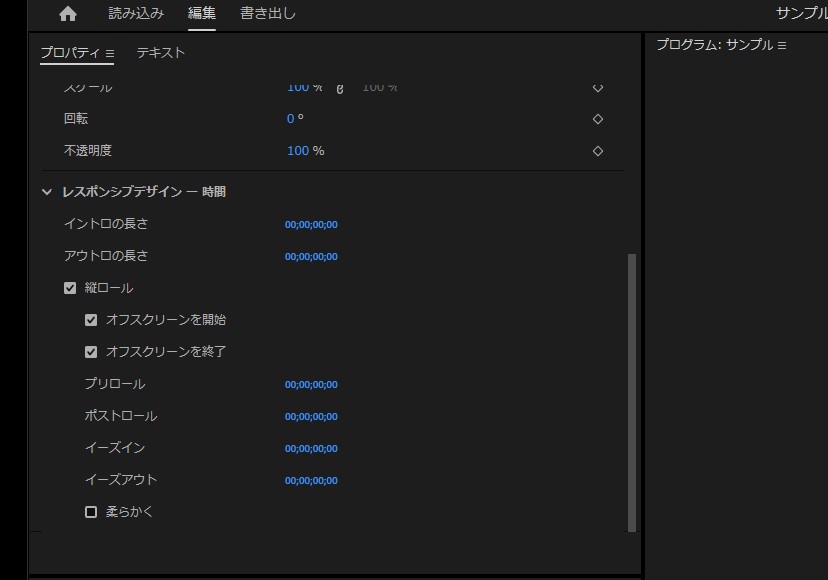Viewport: 828px width, 580px height.
Task: Toggle keyframe diamond for 回転
Action: point(598,119)
